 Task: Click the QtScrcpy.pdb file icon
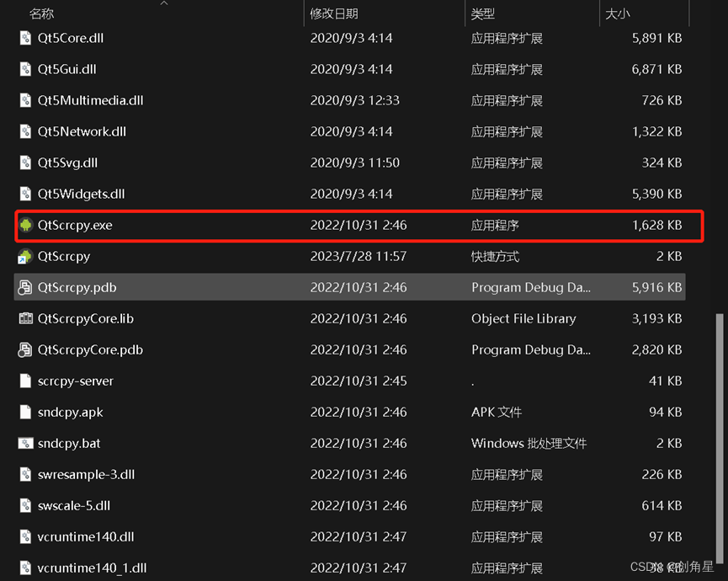(25, 287)
